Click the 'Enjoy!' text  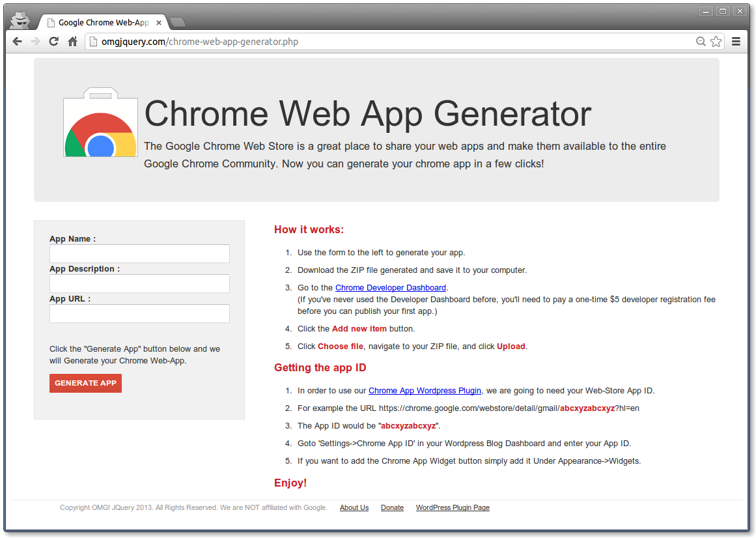click(x=290, y=483)
